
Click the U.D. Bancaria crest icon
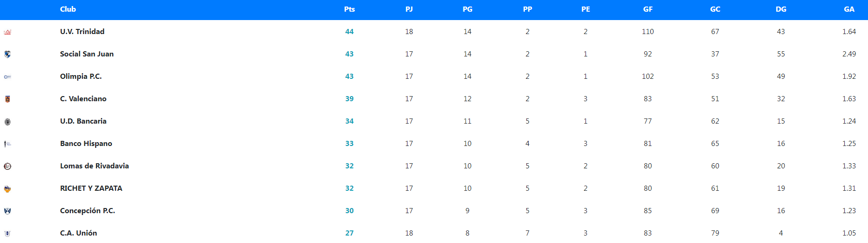point(7,122)
